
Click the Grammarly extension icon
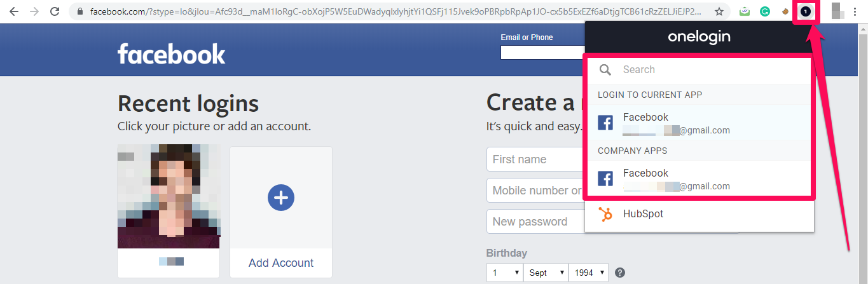click(x=765, y=11)
